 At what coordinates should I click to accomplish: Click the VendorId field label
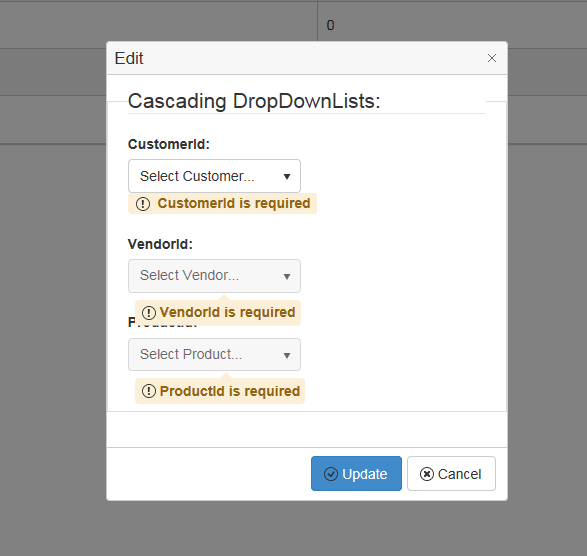160,244
